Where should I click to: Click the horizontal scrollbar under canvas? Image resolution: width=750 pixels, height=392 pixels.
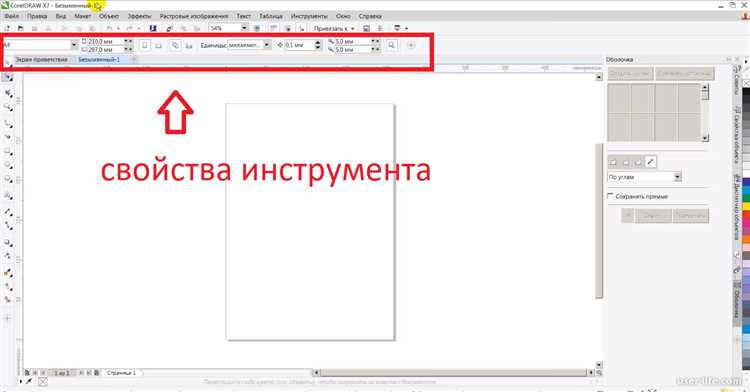click(x=453, y=372)
